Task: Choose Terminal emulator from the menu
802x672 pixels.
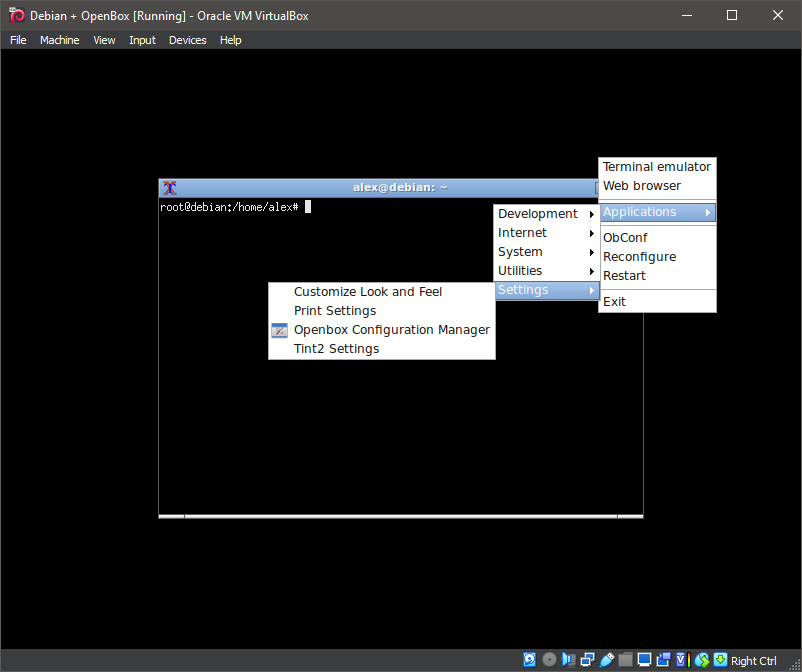Action: tap(656, 166)
